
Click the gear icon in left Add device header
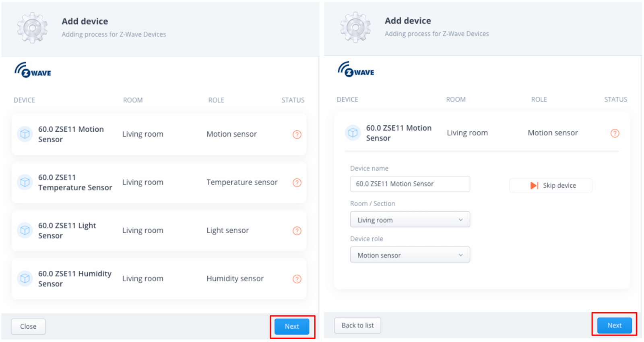pyautogui.click(x=32, y=27)
